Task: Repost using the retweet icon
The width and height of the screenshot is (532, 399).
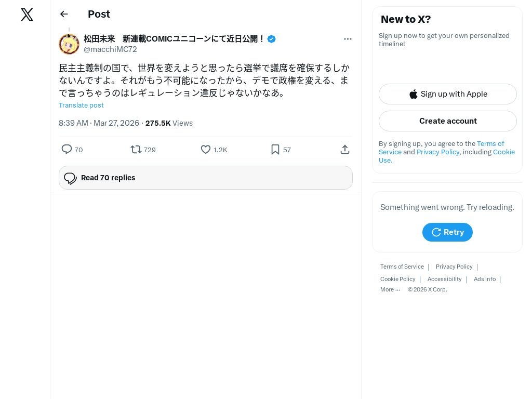Action: pos(136,150)
